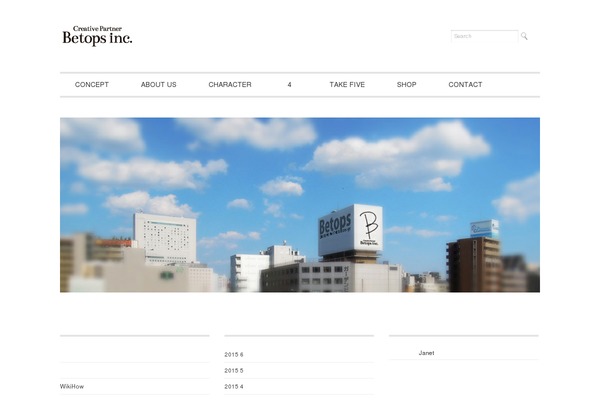
Task: Open the WikiHow link
Action: tap(72, 387)
